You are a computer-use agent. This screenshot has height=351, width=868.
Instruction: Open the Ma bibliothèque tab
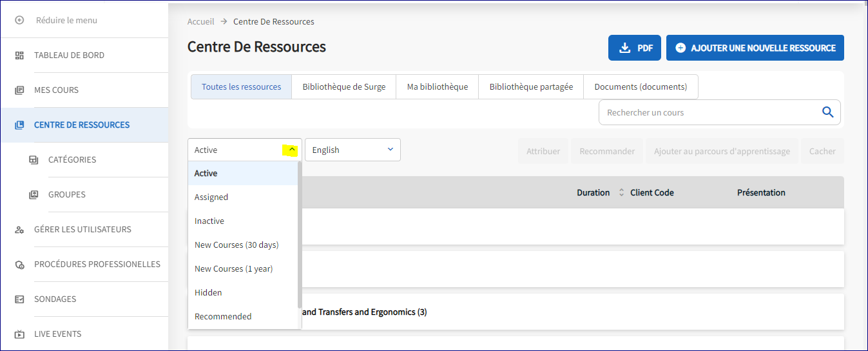(437, 87)
